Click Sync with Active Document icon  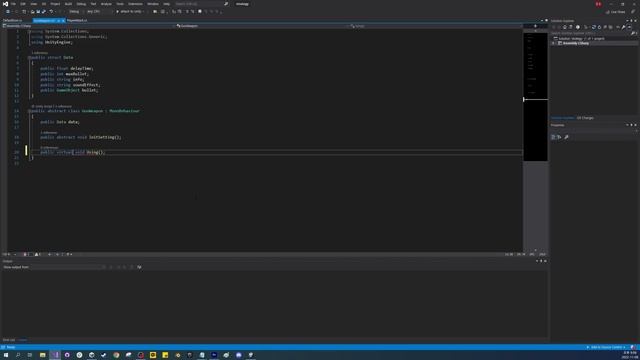pos(593,27)
